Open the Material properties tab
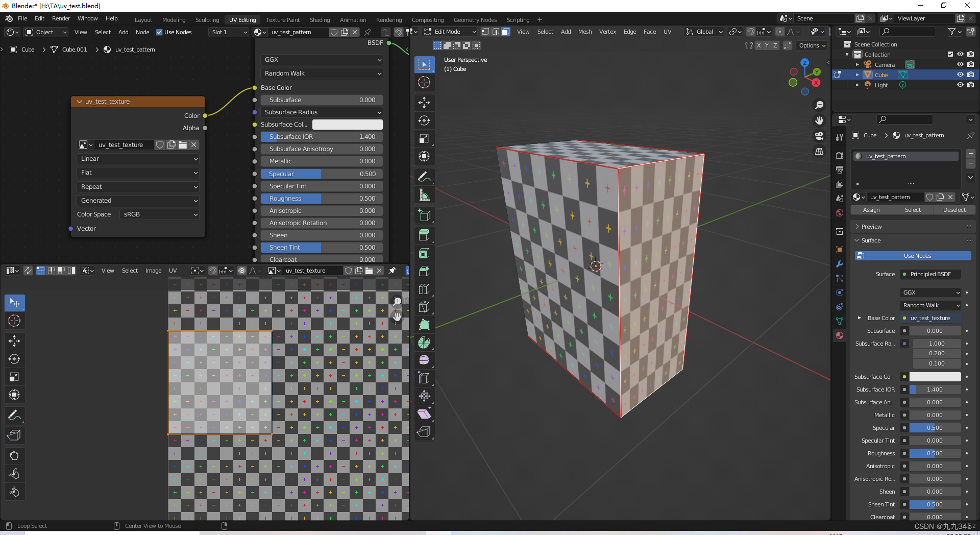Viewport: 980px width, 535px height. 840,335
